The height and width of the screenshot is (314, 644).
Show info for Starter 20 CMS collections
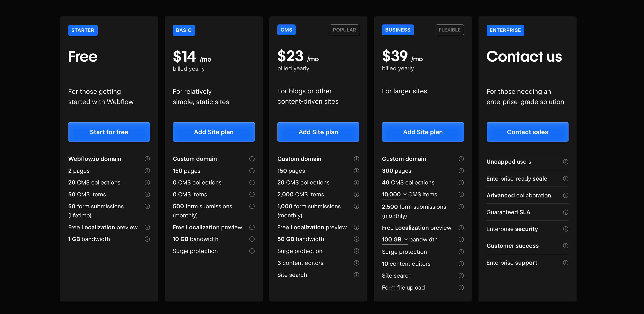point(147,182)
